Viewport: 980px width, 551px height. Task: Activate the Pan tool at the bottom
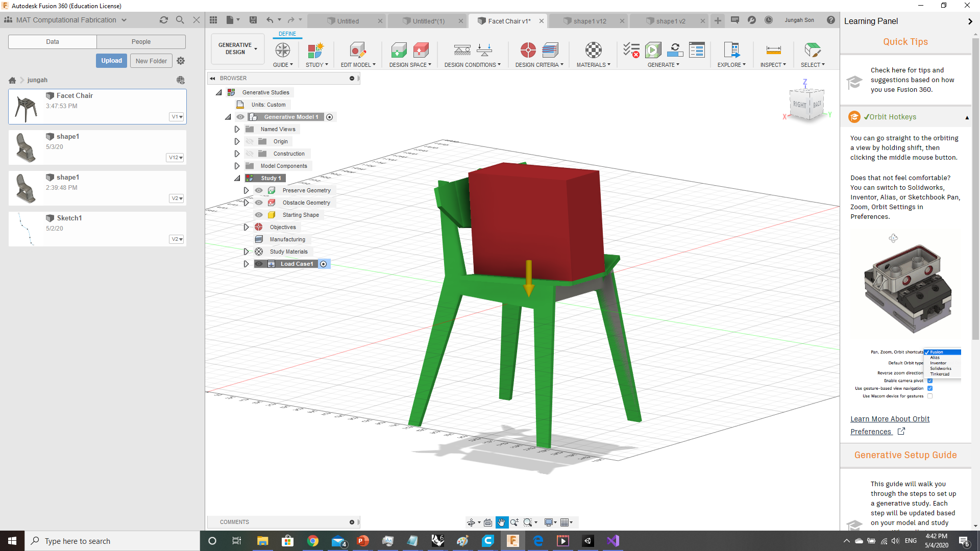pos(502,522)
